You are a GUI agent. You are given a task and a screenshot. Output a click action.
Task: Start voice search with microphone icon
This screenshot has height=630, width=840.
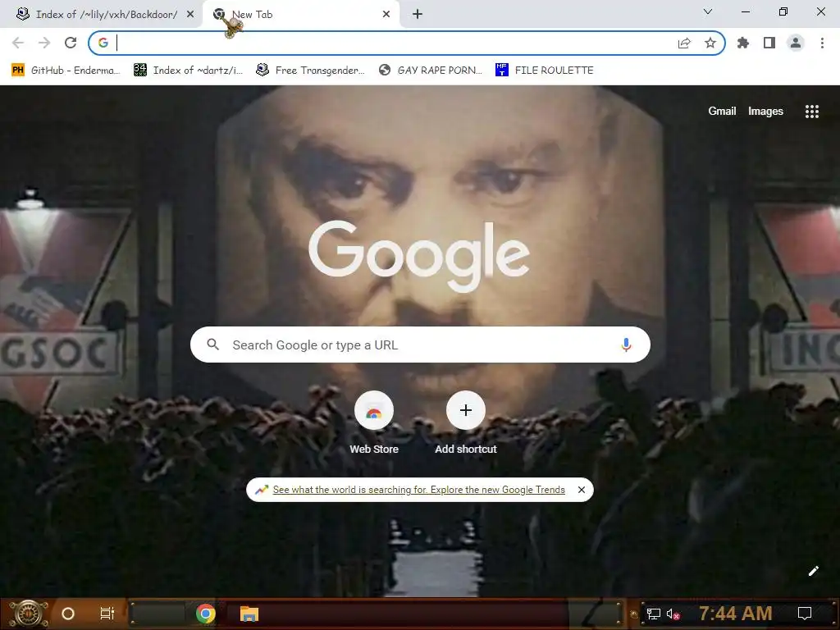(x=626, y=345)
